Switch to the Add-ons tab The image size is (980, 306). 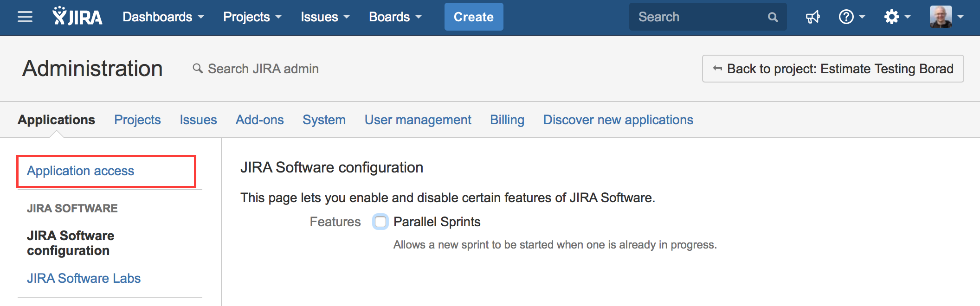pyautogui.click(x=259, y=120)
